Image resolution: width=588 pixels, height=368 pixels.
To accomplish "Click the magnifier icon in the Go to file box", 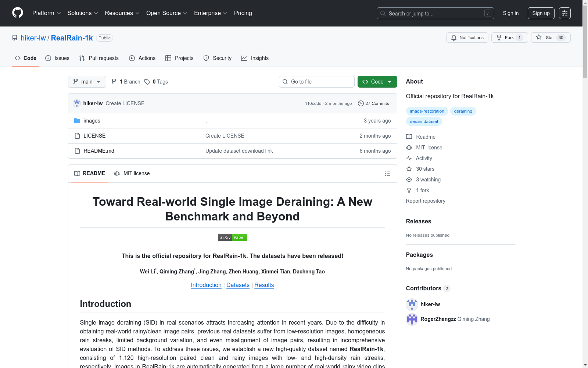I will coord(285,82).
